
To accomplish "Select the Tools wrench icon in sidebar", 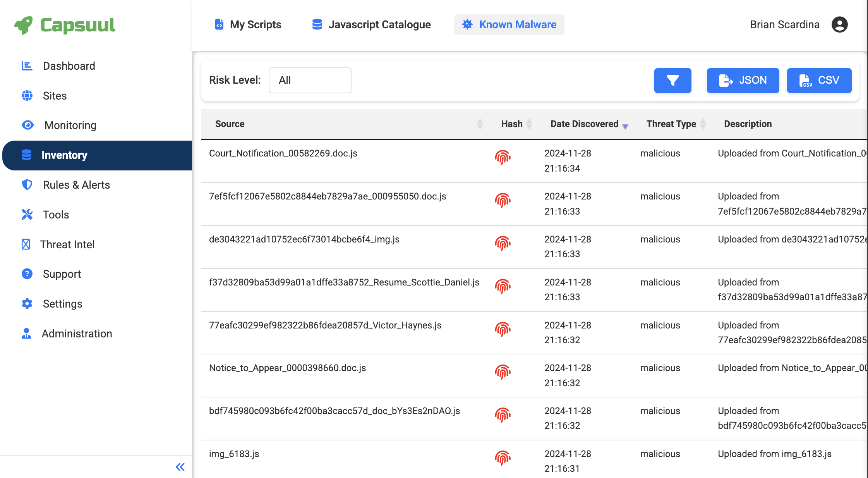I will pos(26,214).
